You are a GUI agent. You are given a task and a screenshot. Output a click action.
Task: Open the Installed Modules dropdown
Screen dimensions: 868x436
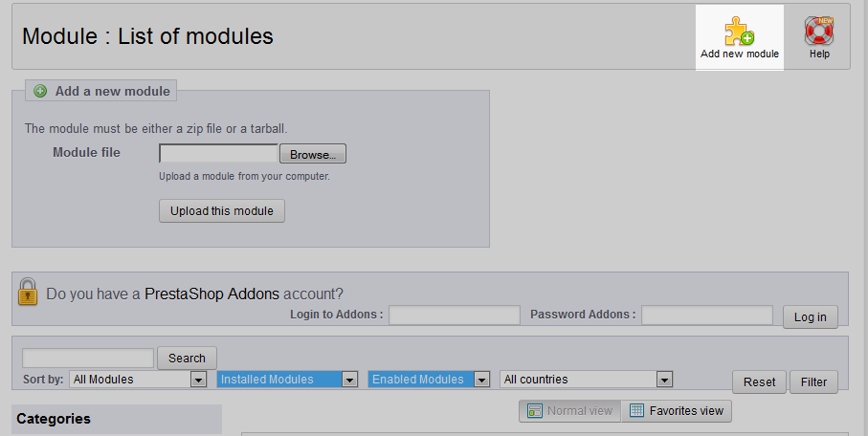coord(288,380)
